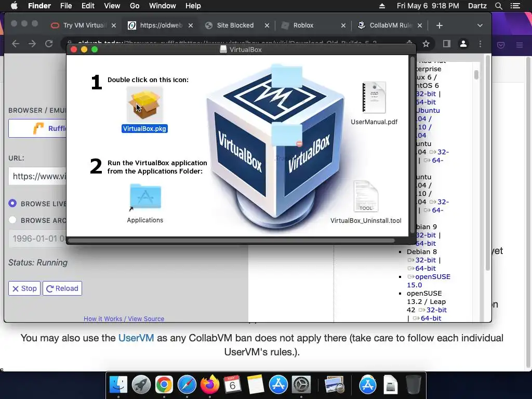Click the date and time in menu bar

pos(428,6)
